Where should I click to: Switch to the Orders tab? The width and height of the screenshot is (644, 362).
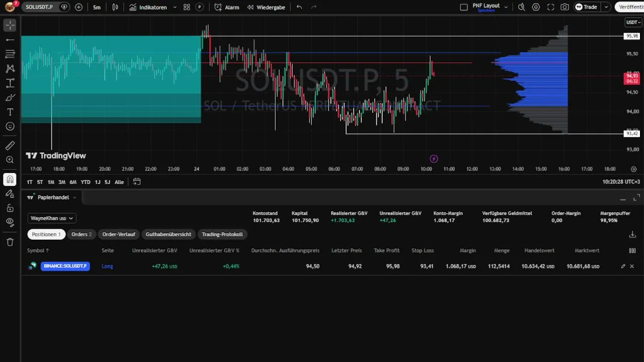(x=82, y=234)
